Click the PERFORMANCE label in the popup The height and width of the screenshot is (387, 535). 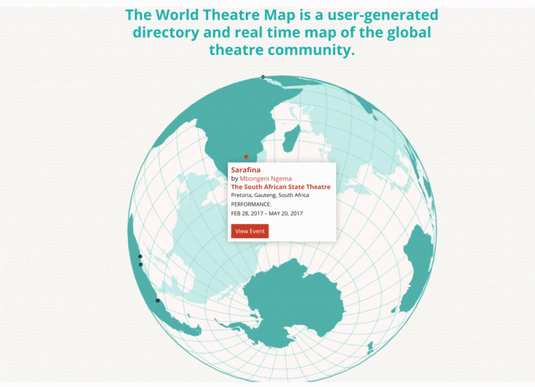click(251, 204)
